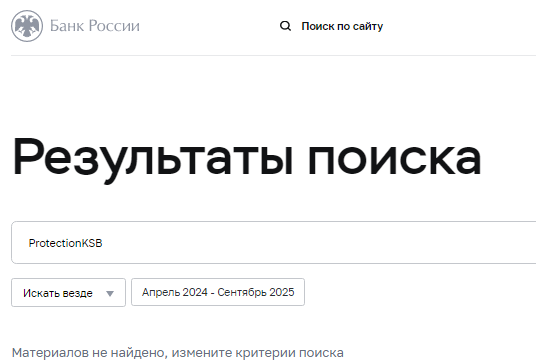This screenshot has height=364, width=536.
Task: Open the 'Апрель 2024 - Сентябрь 2025' date range picker
Action: (x=218, y=292)
